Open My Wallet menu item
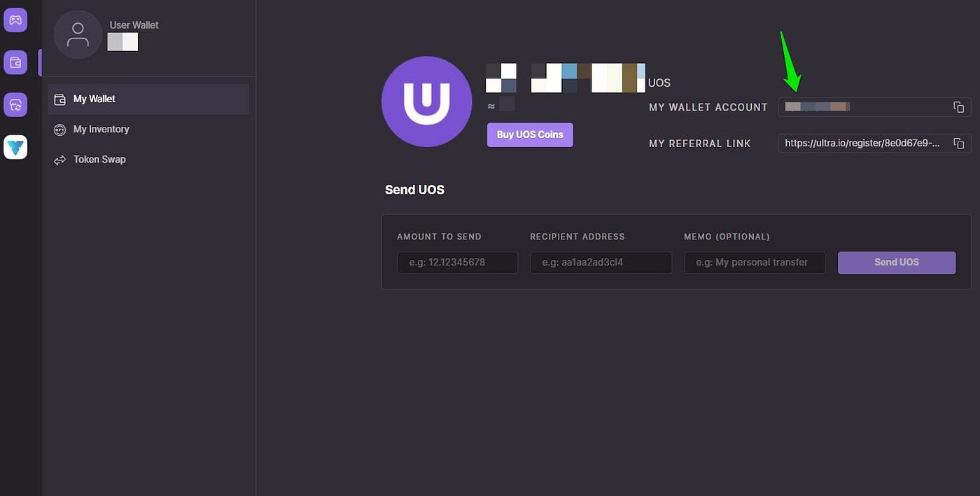Image resolution: width=980 pixels, height=496 pixels. (x=148, y=99)
